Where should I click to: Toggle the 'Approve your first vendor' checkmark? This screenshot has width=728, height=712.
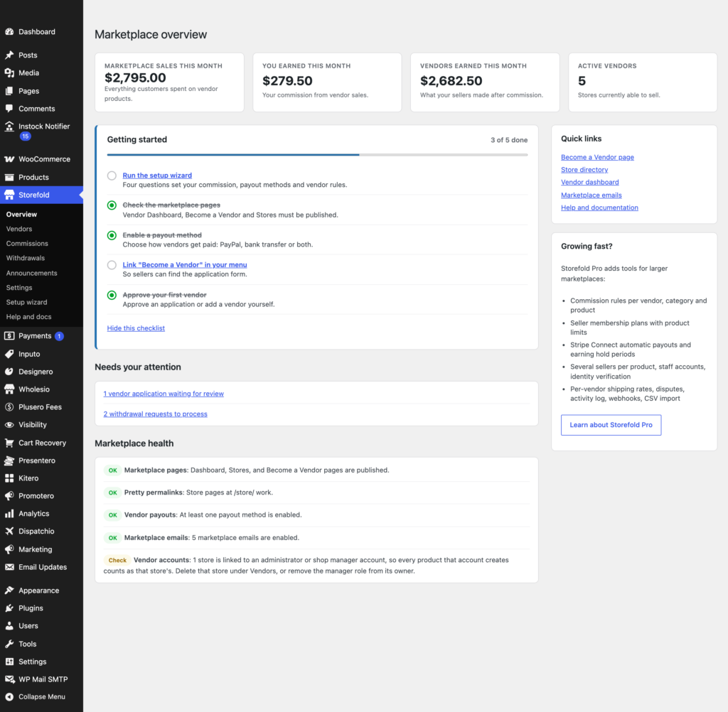click(x=112, y=295)
